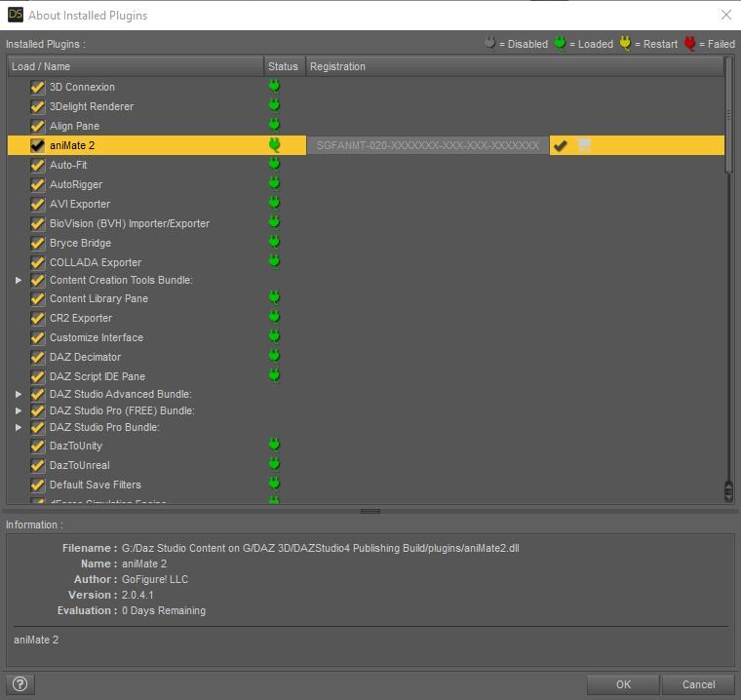Click the Auto-Fit status plug icon

point(274,164)
